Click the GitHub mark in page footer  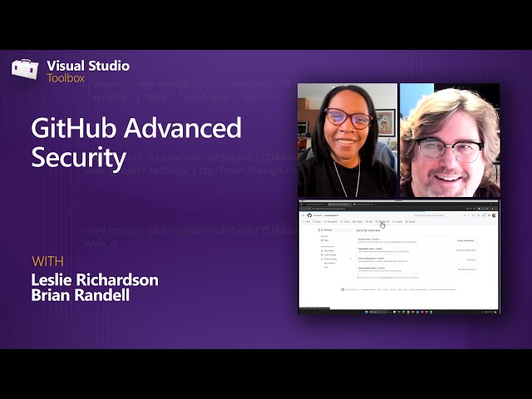coord(342,289)
